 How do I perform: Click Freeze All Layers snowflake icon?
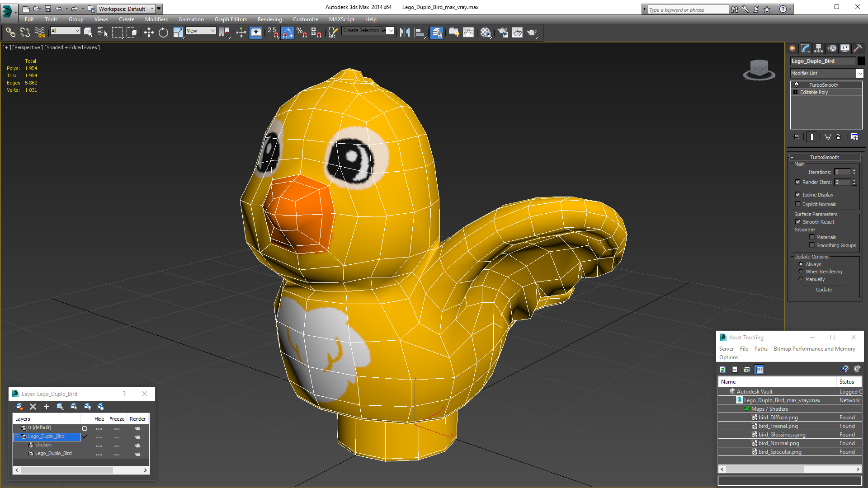101,407
